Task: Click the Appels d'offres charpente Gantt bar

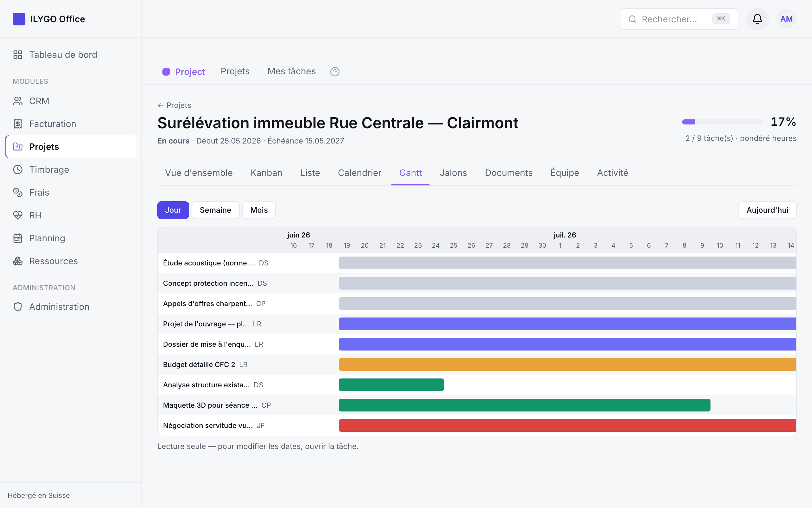Action: (x=567, y=304)
